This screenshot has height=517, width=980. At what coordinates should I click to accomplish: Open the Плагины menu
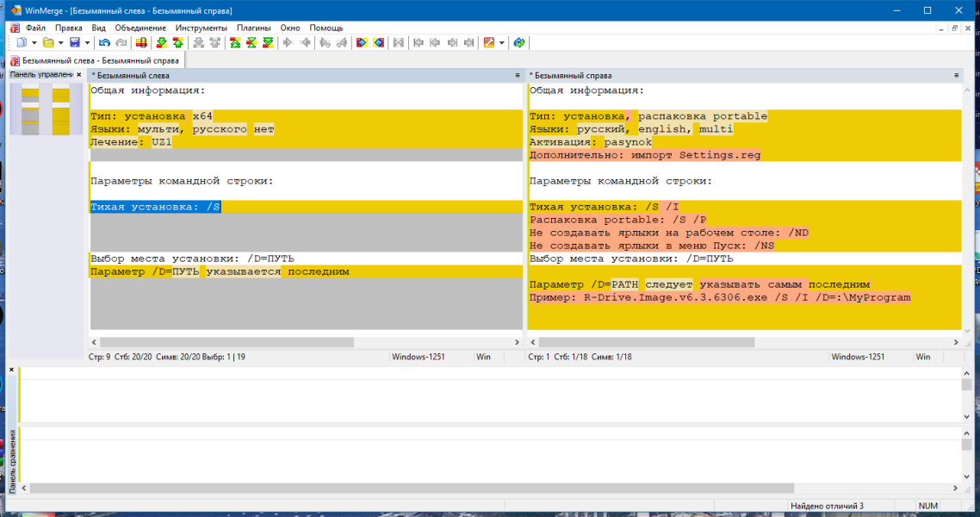coord(253,28)
